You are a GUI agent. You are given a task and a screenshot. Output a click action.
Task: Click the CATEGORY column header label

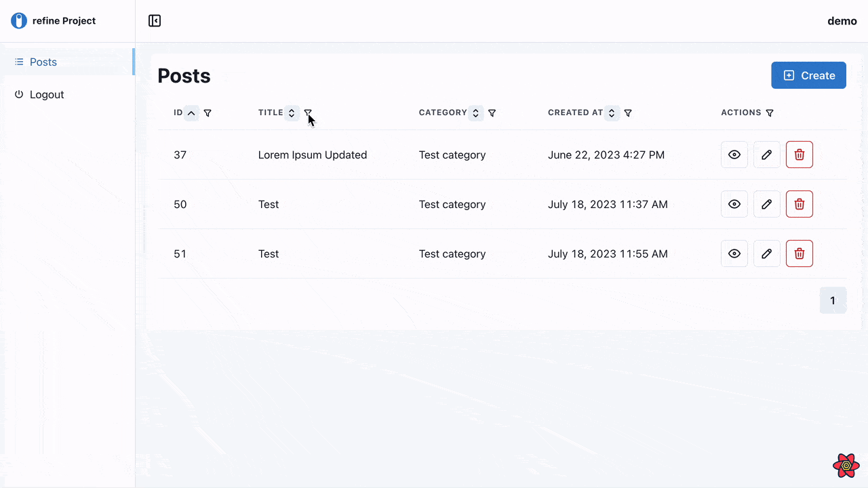click(x=443, y=113)
